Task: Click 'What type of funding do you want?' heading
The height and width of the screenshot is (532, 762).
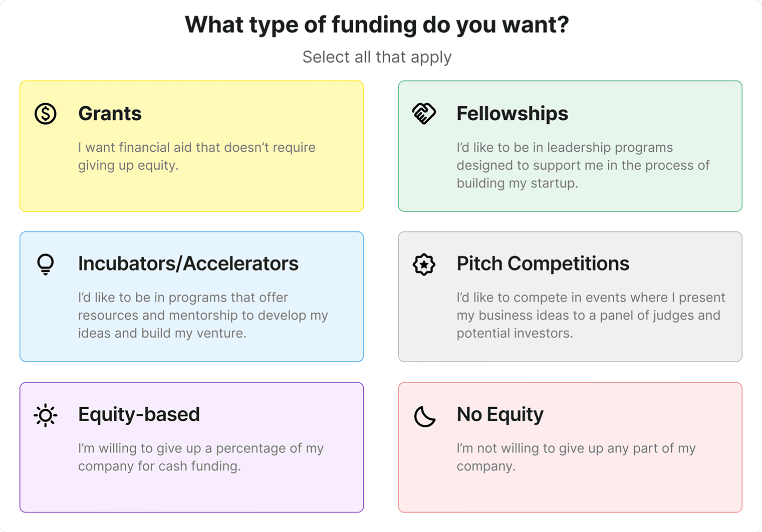Action: (377, 25)
